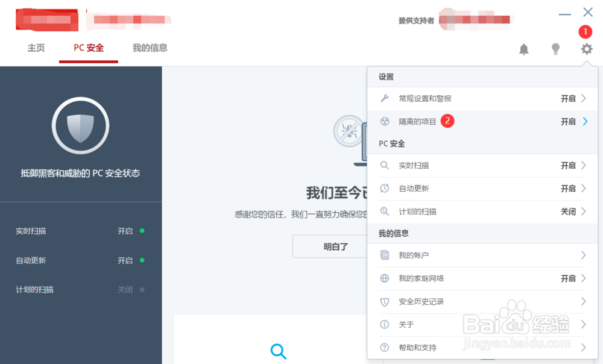Click the 自动更新 clock icon
This screenshot has height=364, width=603.
pos(384,189)
